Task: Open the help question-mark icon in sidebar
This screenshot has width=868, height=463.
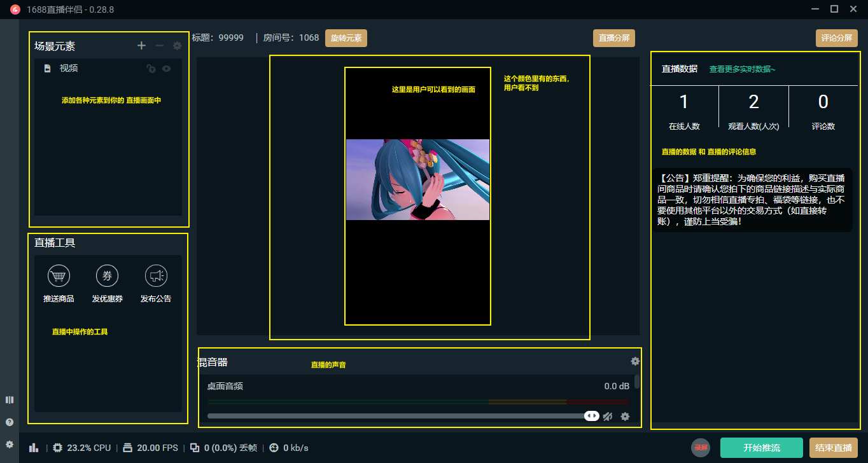Action: coord(9,422)
